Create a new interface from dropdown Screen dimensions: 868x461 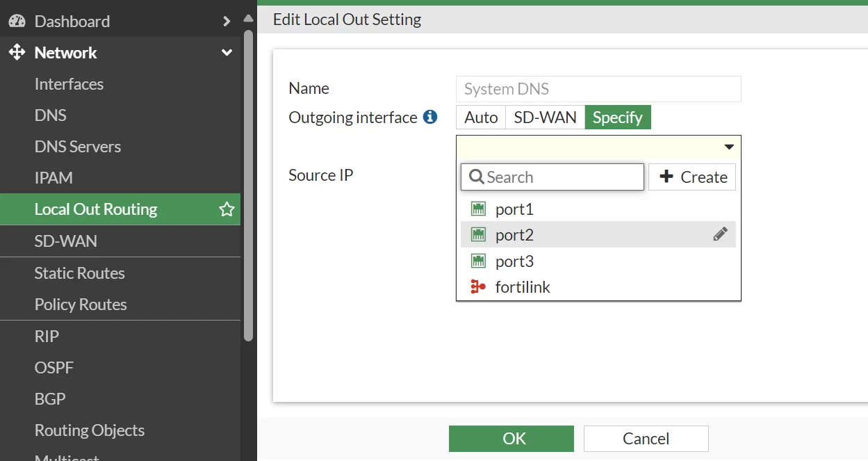(692, 177)
